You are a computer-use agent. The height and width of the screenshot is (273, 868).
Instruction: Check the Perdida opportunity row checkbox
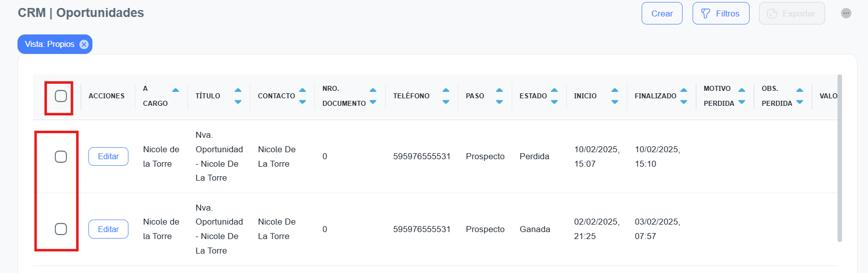tap(61, 157)
